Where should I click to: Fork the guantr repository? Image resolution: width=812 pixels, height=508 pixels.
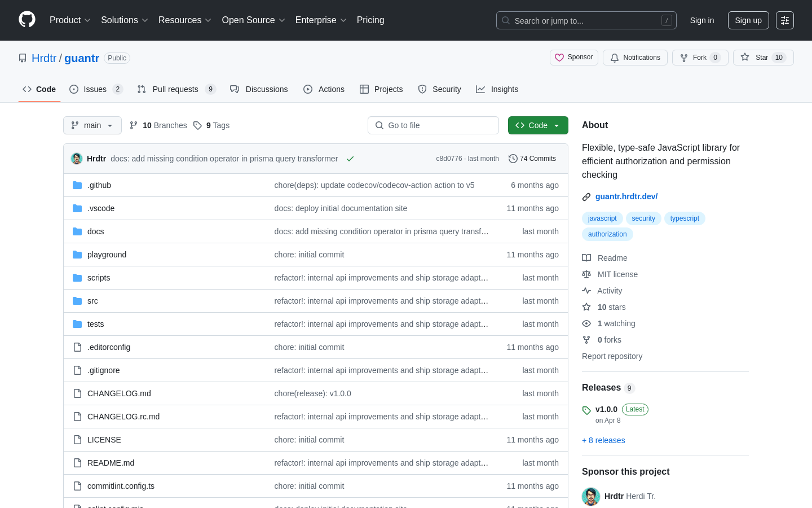pyautogui.click(x=700, y=58)
